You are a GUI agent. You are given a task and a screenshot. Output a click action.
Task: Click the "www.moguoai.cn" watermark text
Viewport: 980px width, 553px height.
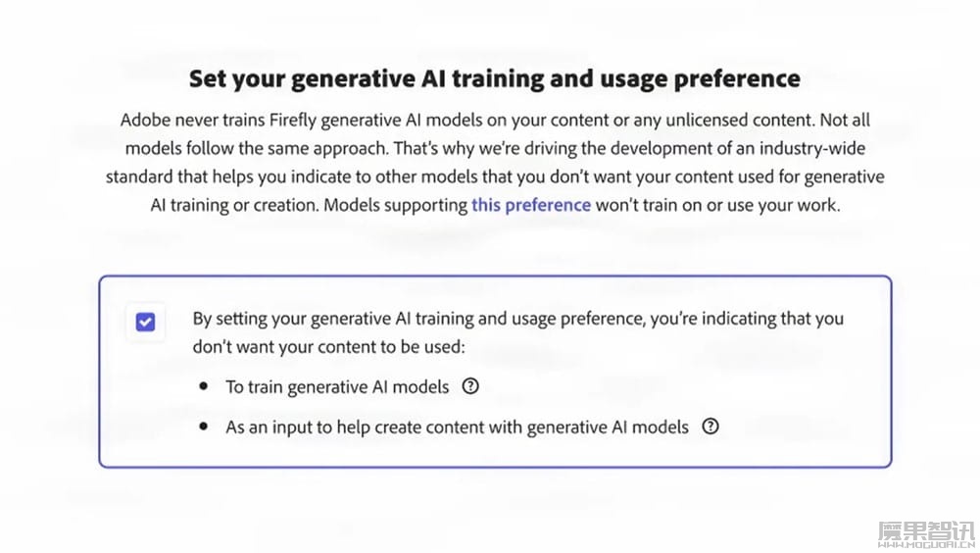click(926, 545)
